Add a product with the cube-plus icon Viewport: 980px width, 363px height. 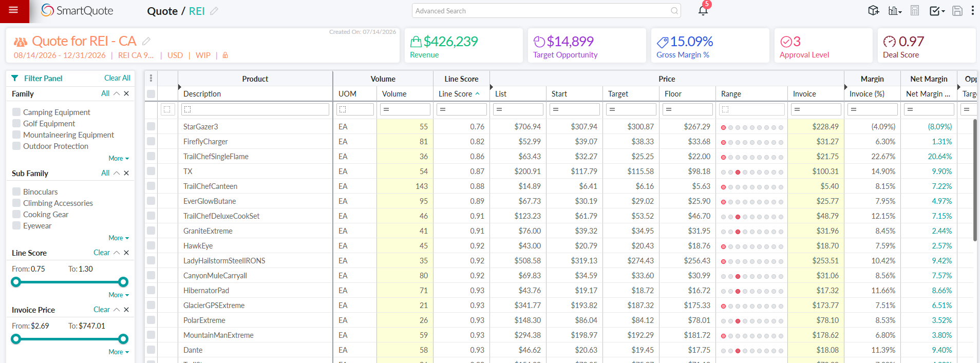click(x=873, y=11)
